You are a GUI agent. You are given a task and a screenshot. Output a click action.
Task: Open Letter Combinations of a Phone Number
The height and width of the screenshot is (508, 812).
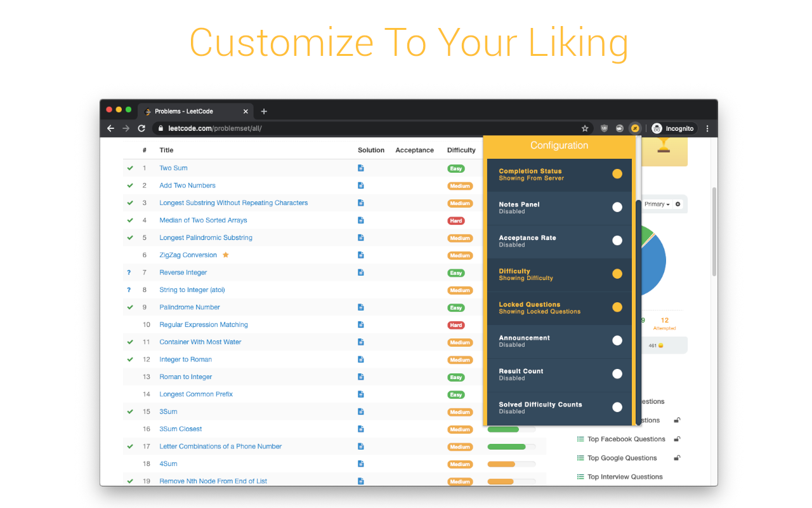(221, 446)
